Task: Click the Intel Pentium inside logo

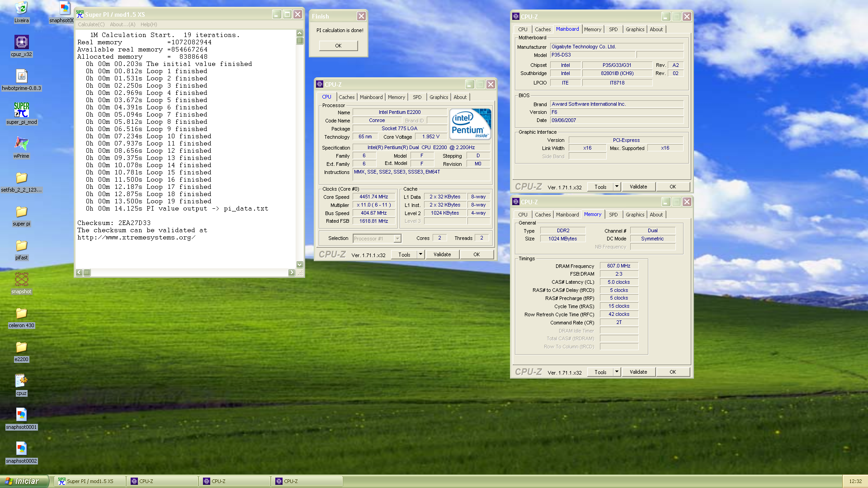Action: click(x=470, y=124)
